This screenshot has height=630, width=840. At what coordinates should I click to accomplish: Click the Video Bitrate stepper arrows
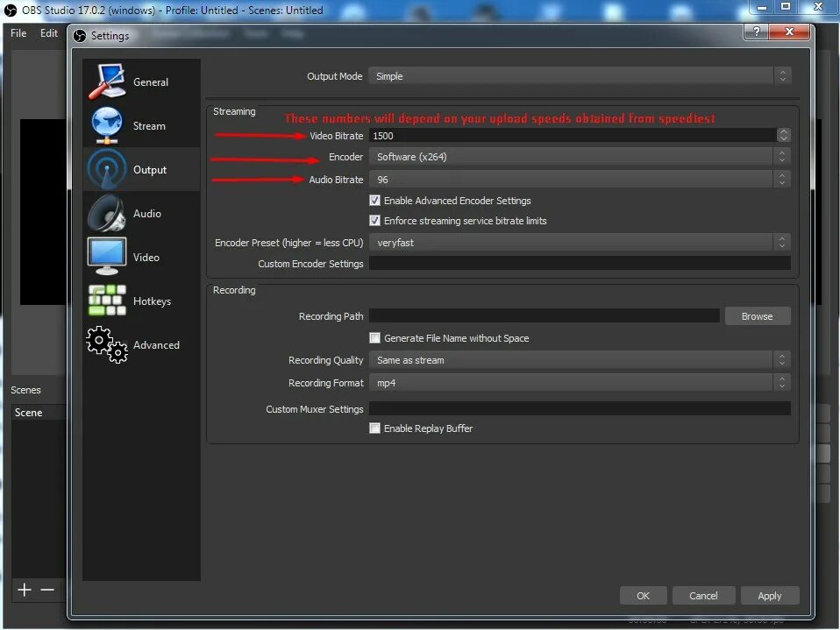783,136
